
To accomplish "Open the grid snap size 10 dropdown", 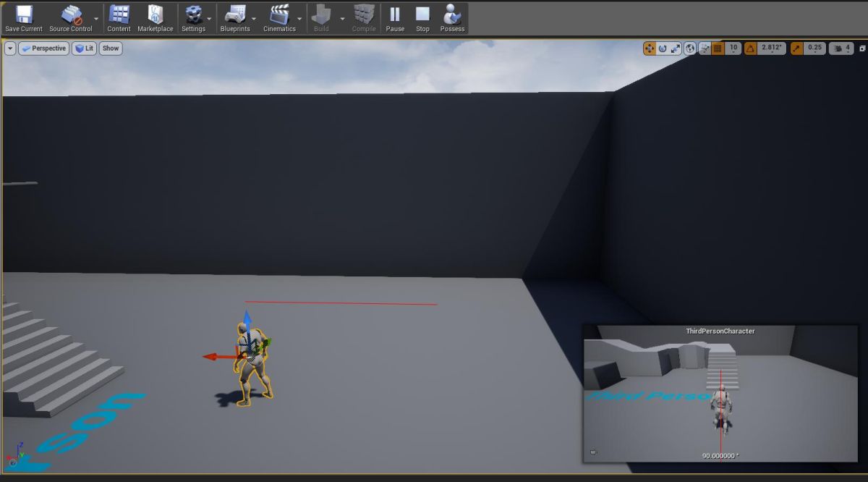I will coord(733,48).
